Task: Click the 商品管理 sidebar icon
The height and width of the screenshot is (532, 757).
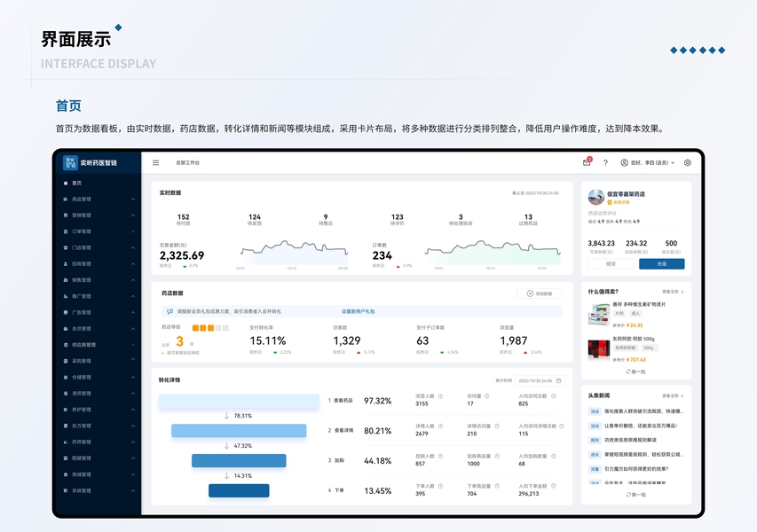Action: pyautogui.click(x=66, y=199)
